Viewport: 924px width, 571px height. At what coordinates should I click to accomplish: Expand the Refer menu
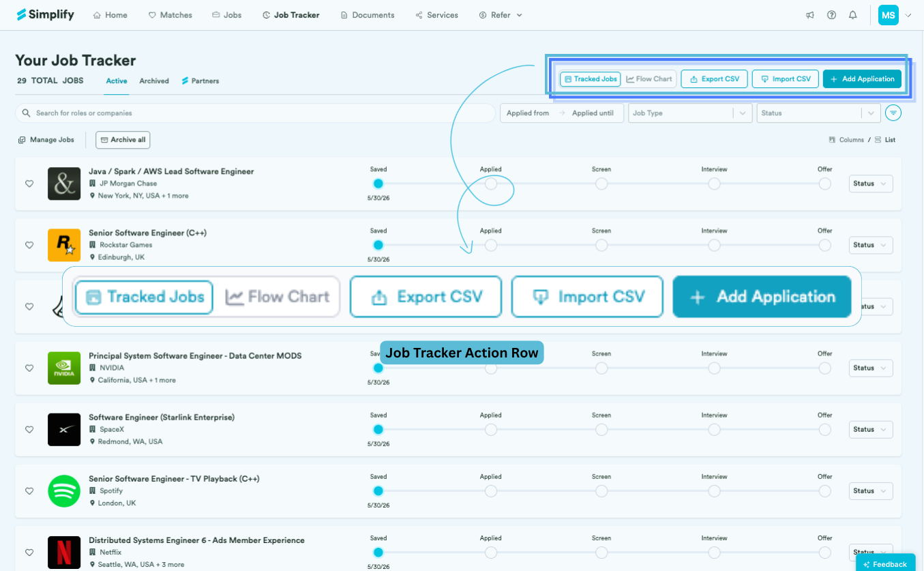pyautogui.click(x=501, y=15)
